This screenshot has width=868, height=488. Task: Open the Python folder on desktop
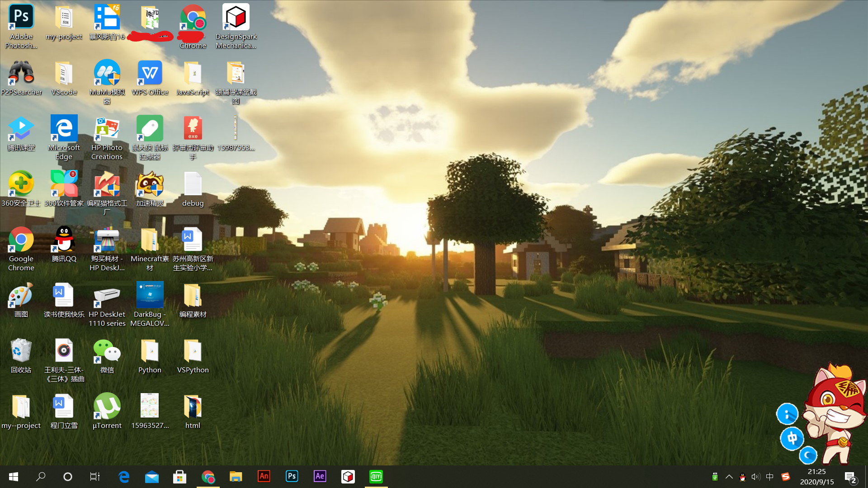pos(150,356)
